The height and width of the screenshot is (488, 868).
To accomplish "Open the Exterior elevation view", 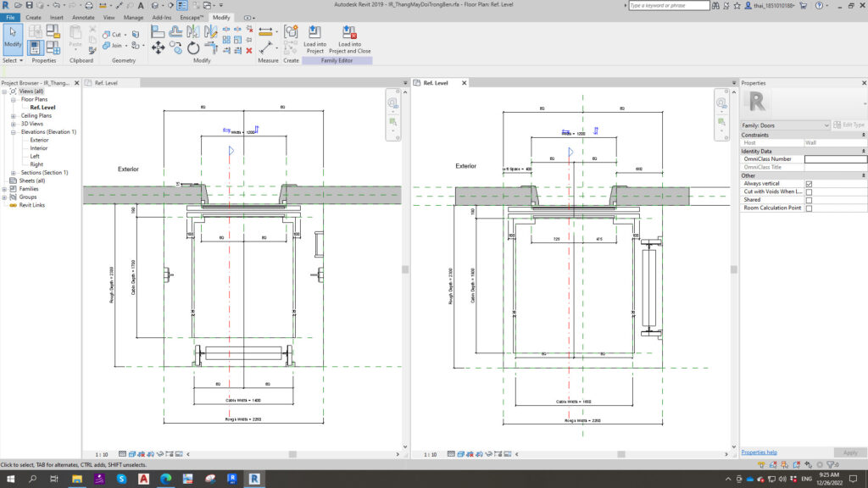I will point(39,140).
